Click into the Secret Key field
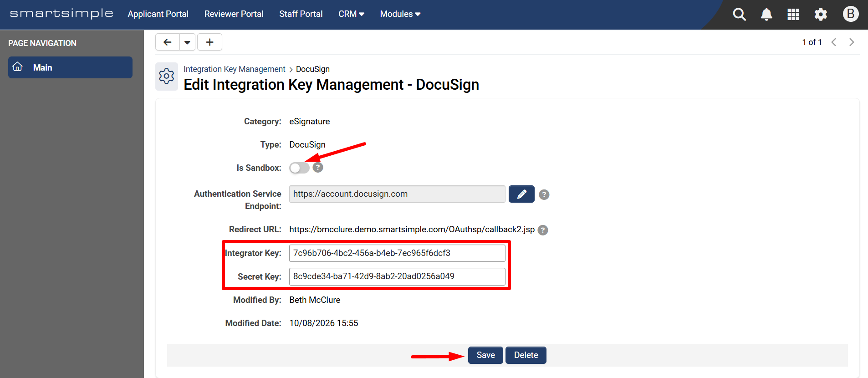The height and width of the screenshot is (378, 868). tap(397, 276)
